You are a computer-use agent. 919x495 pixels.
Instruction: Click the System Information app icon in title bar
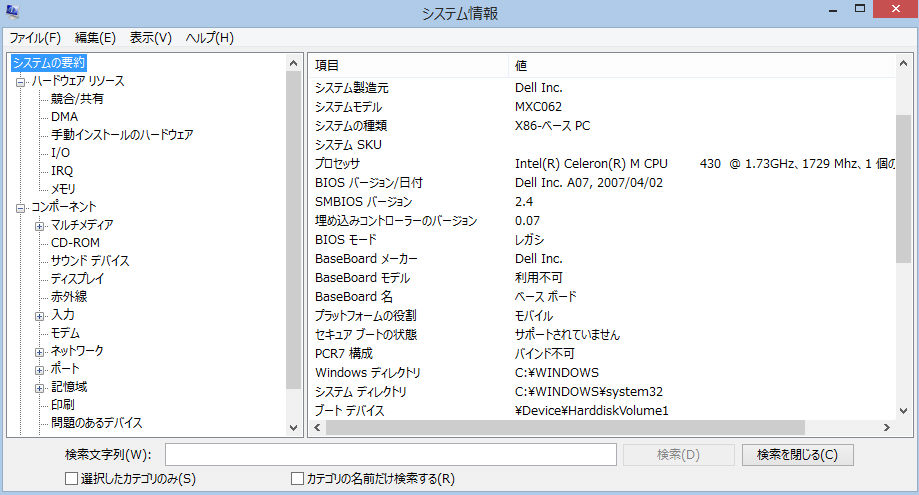(13, 13)
